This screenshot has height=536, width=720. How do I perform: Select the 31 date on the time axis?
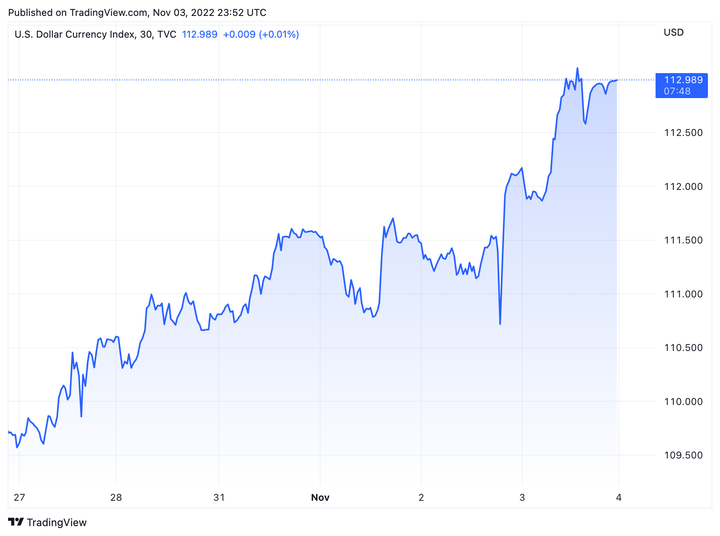click(220, 497)
